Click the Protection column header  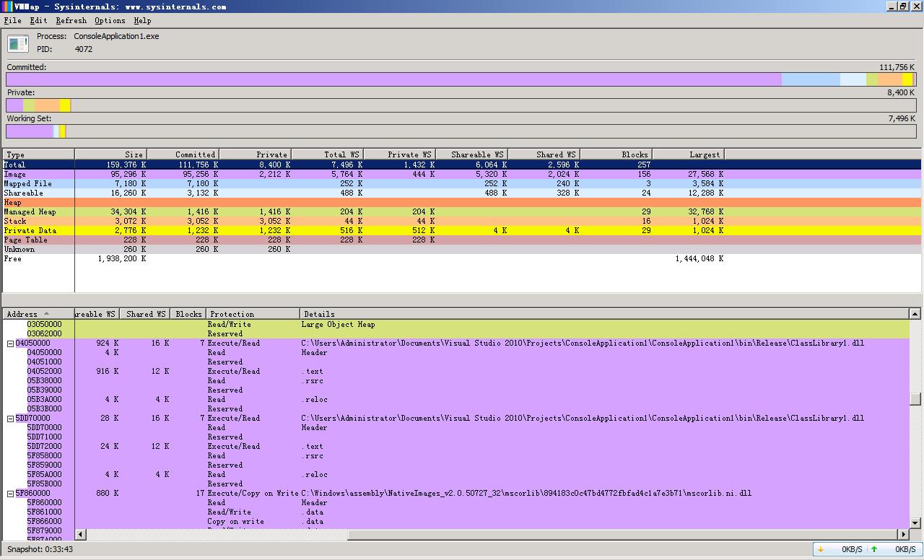[253, 314]
